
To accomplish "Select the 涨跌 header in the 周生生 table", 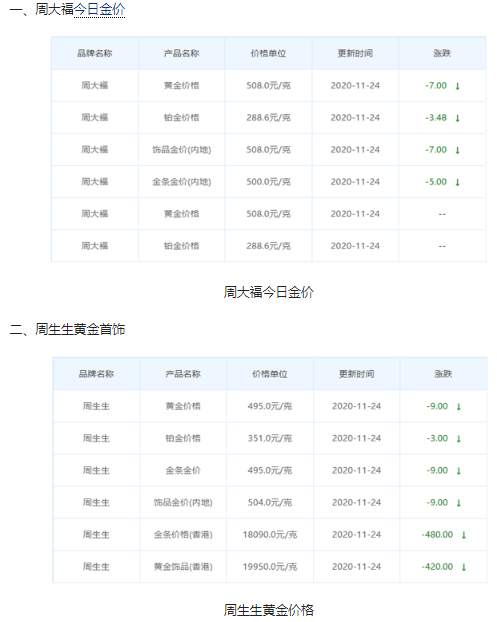I will coord(443,374).
